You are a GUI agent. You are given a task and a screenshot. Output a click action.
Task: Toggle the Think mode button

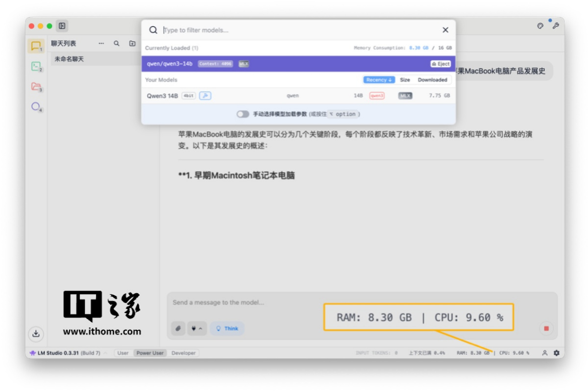[x=227, y=328]
